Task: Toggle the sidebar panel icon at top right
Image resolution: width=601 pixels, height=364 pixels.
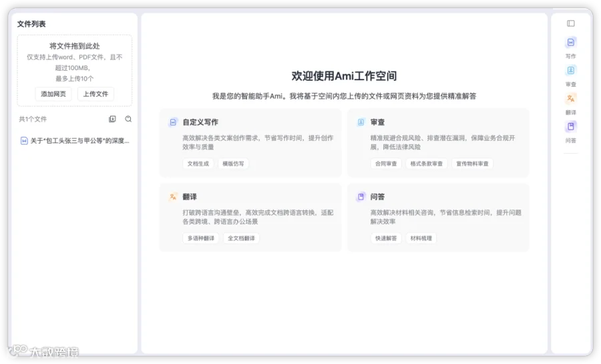Action: coord(571,23)
